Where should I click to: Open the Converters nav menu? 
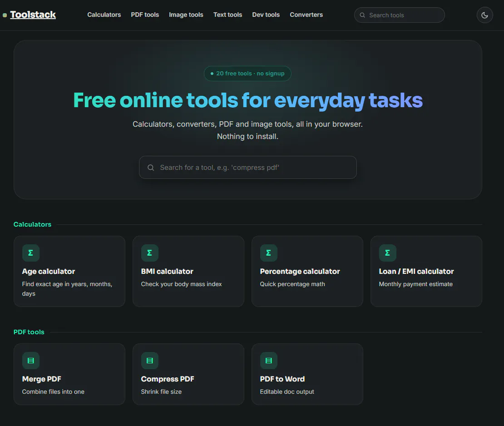(306, 15)
